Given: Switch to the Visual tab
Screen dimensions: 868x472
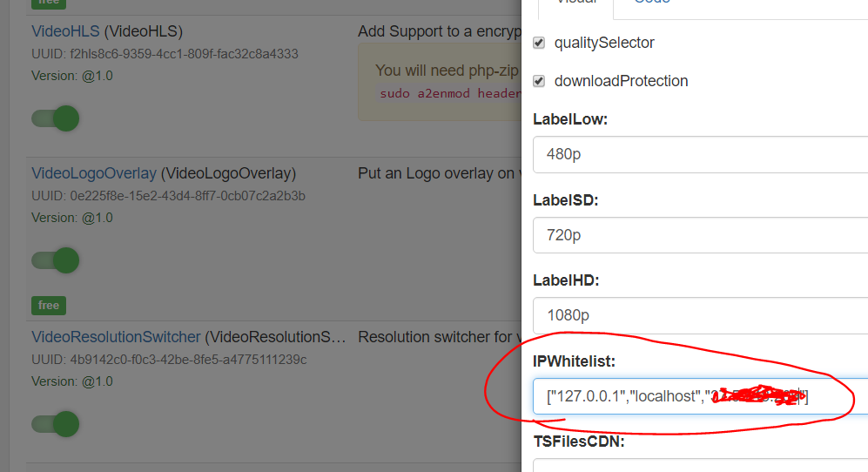Looking at the screenshot, I should coord(575,4).
